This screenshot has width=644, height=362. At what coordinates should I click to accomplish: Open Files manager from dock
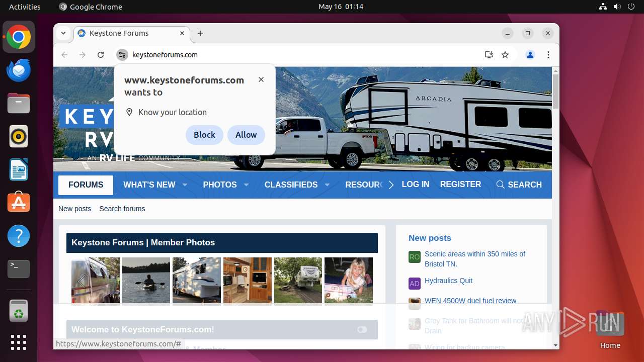(19, 103)
